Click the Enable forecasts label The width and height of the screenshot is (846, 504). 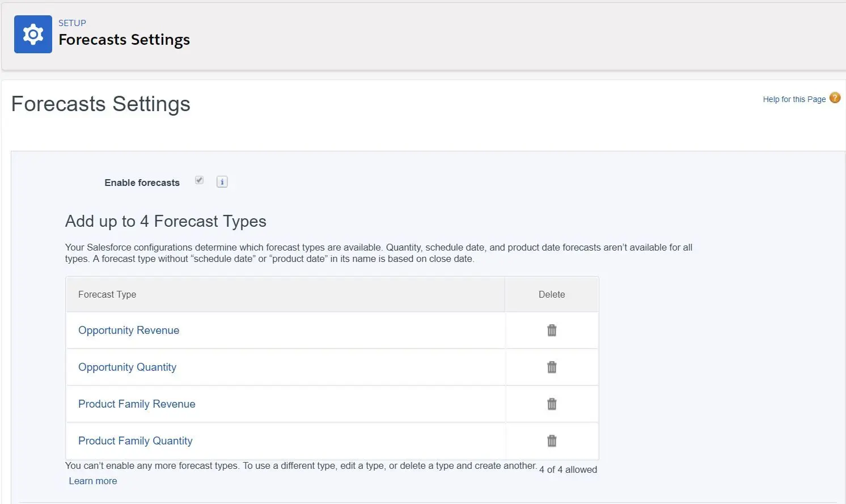[142, 183]
